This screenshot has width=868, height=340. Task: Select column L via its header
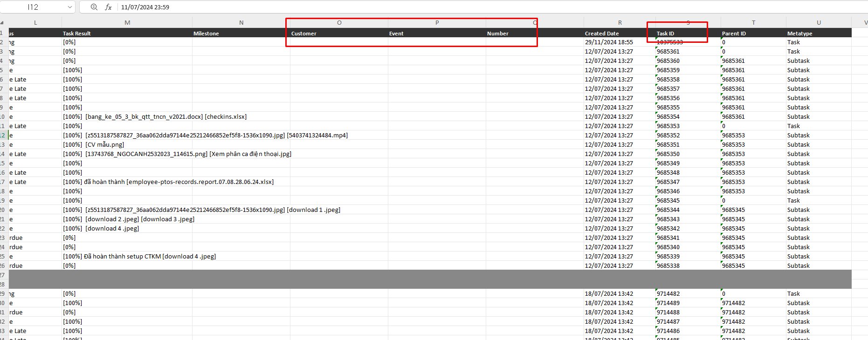tap(35, 22)
